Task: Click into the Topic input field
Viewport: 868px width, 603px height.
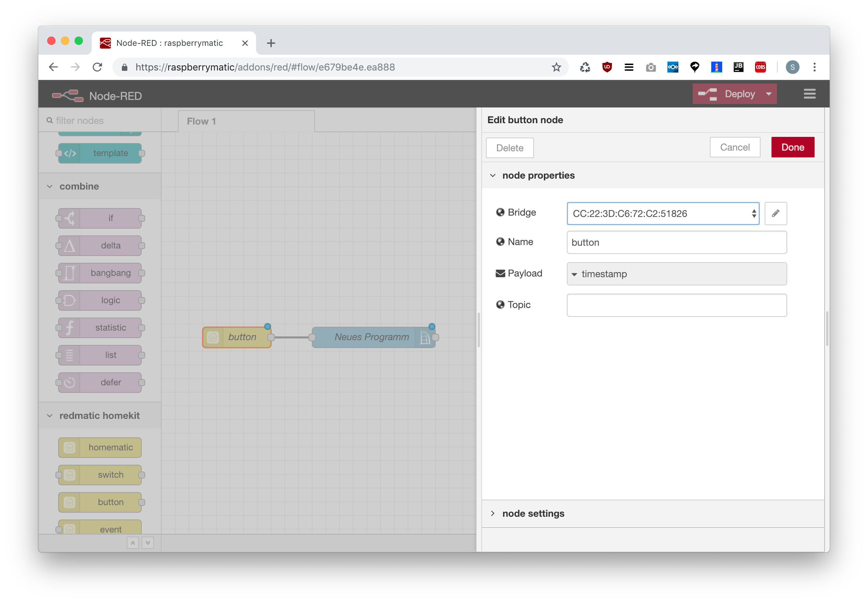Action: [676, 305]
